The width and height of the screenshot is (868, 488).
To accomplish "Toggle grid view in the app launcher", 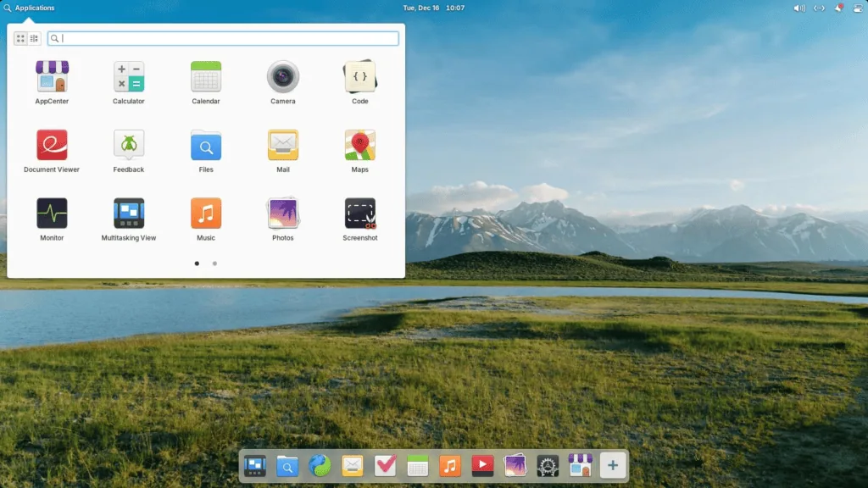I will 19,38.
